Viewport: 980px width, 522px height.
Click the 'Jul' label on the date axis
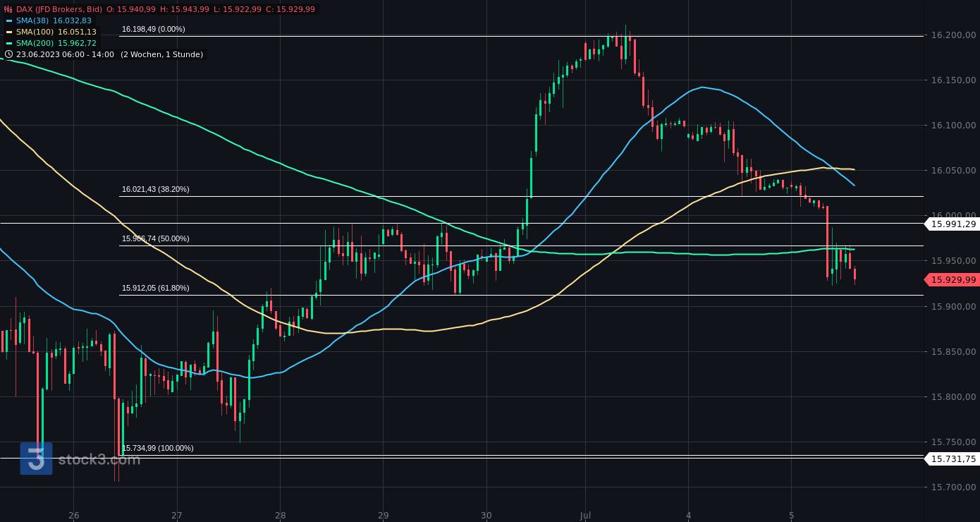(x=584, y=516)
